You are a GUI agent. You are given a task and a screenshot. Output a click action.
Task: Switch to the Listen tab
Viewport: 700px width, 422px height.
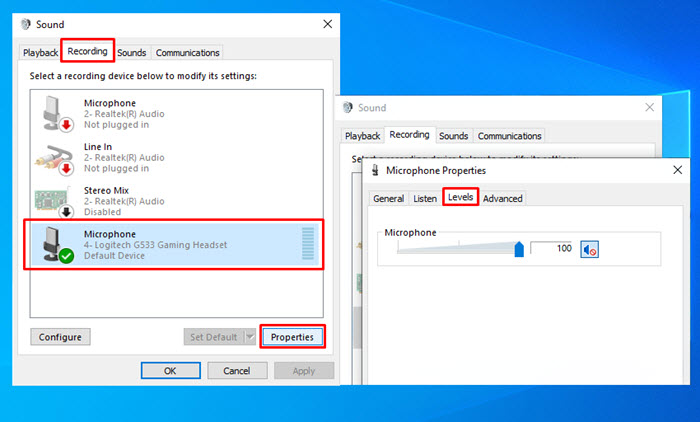425,199
